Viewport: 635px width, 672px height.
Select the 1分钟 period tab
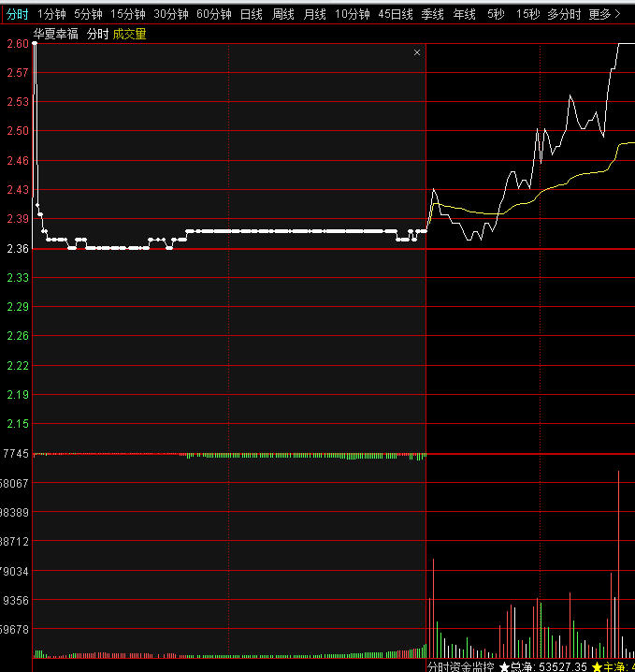point(51,14)
